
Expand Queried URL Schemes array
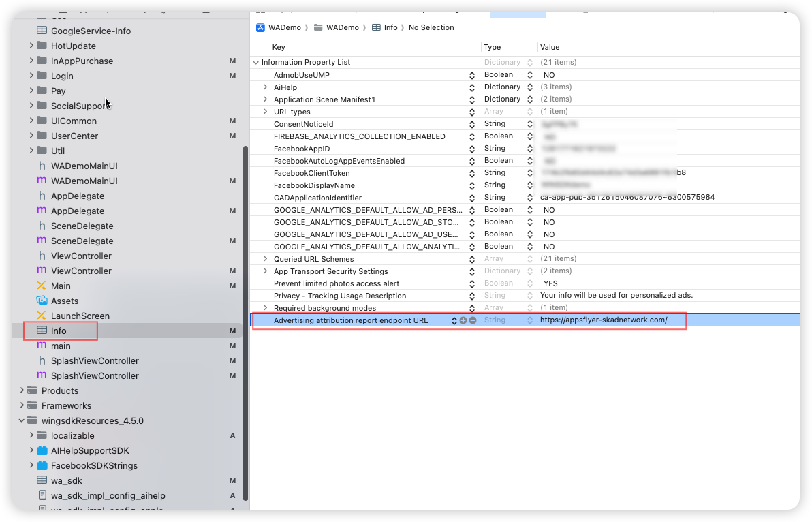265,258
